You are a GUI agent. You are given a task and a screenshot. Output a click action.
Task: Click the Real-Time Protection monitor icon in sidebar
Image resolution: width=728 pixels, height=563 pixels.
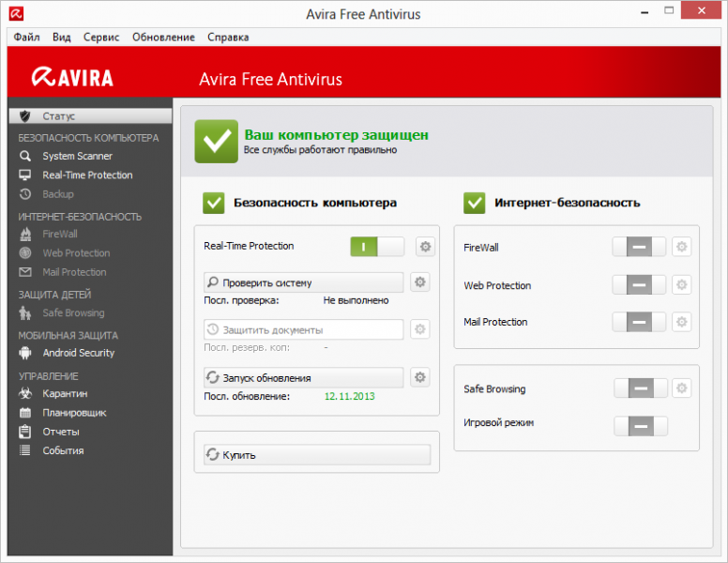[25, 175]
